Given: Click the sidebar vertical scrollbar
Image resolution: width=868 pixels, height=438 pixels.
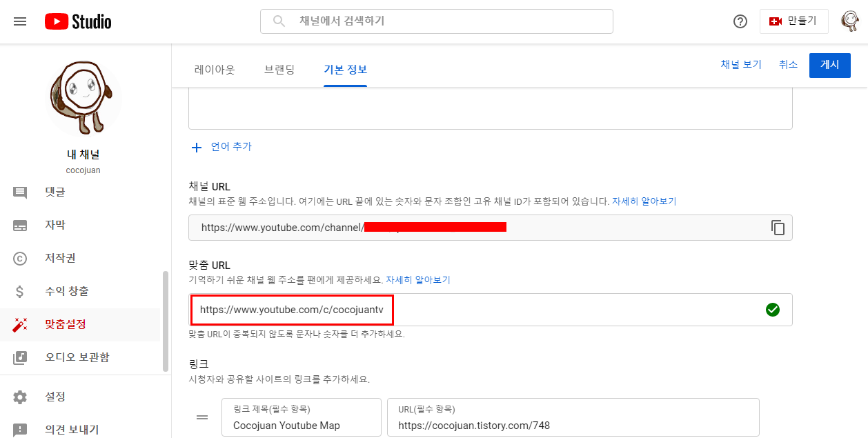Looking at the screenshot, I should (165, 321).
